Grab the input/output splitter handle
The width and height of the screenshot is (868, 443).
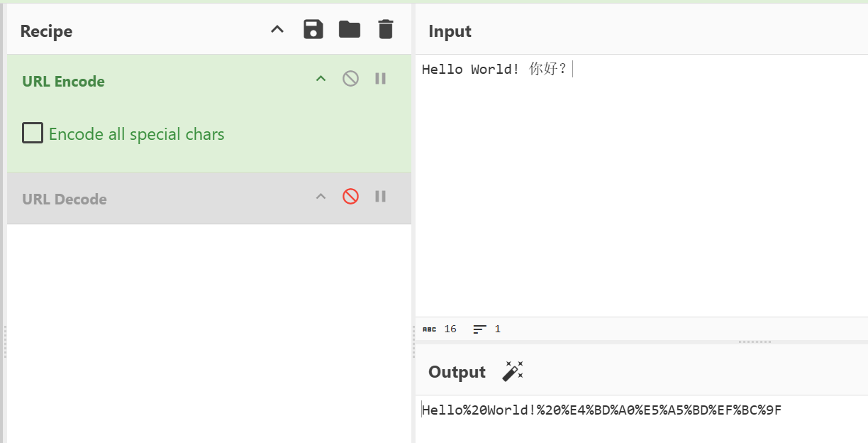pos(755,341)
